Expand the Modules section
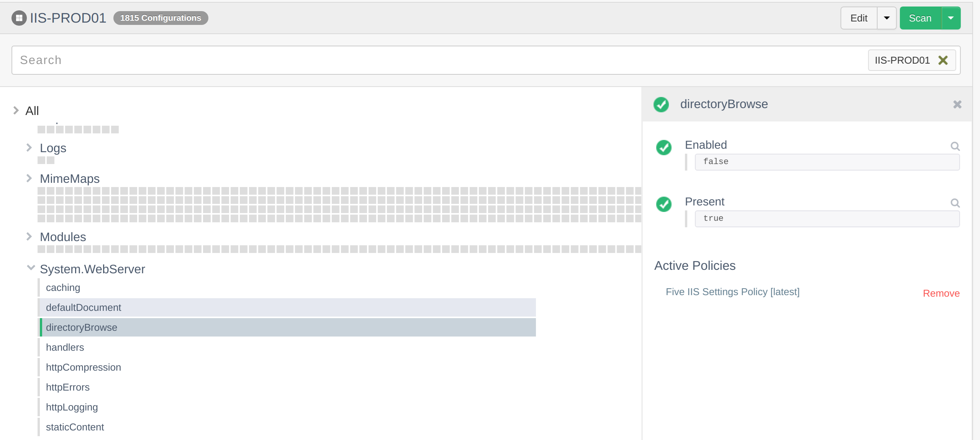This screenshot has width=980, height=440. point(29,236)
